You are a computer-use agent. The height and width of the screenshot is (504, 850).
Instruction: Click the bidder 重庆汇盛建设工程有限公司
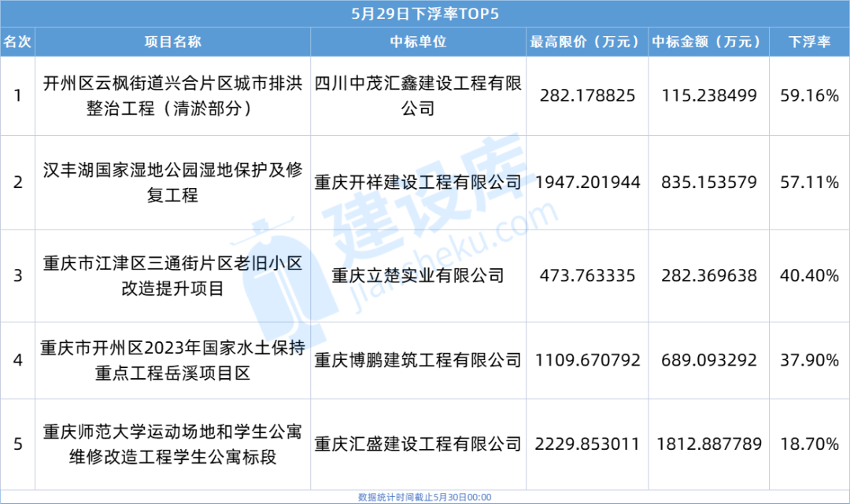418,444
